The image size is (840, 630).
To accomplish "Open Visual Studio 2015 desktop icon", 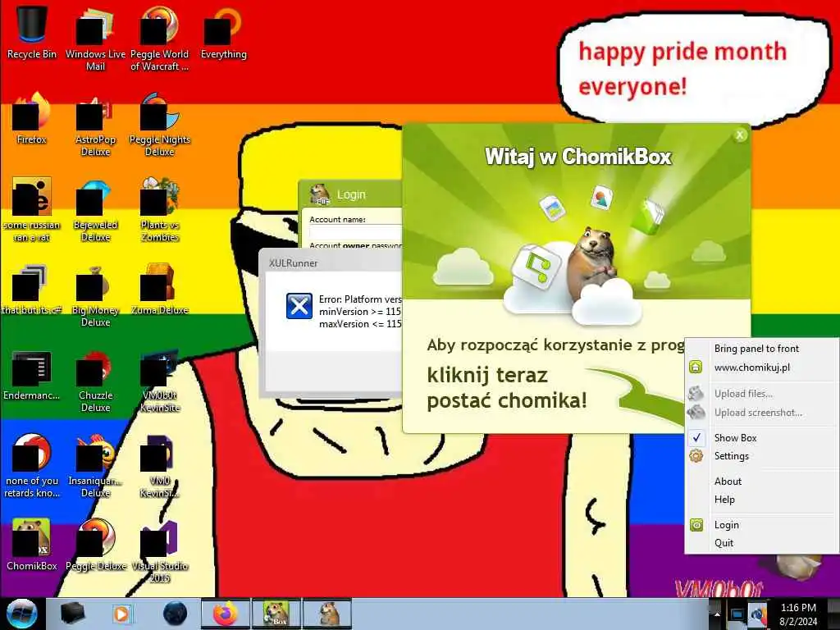I will pos(159,550).
